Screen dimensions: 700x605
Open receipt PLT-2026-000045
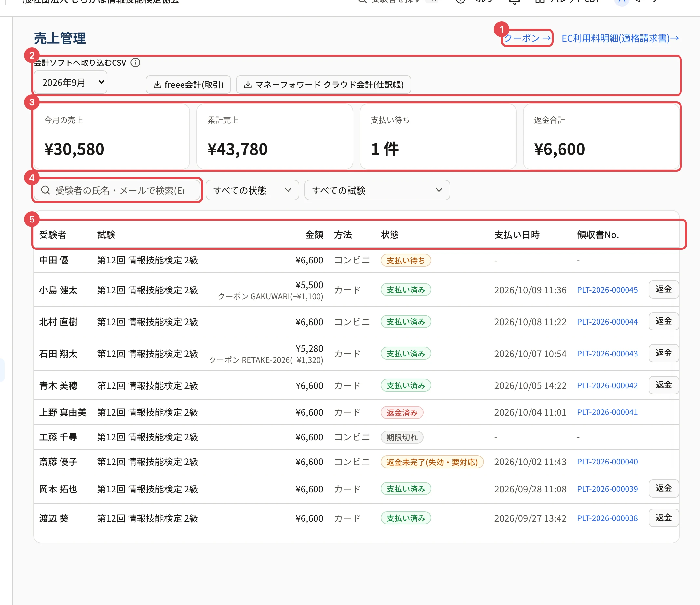(607, 290)
